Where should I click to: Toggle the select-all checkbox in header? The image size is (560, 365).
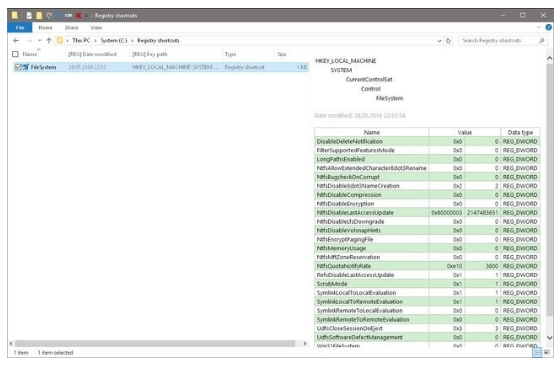pos(15,54)
